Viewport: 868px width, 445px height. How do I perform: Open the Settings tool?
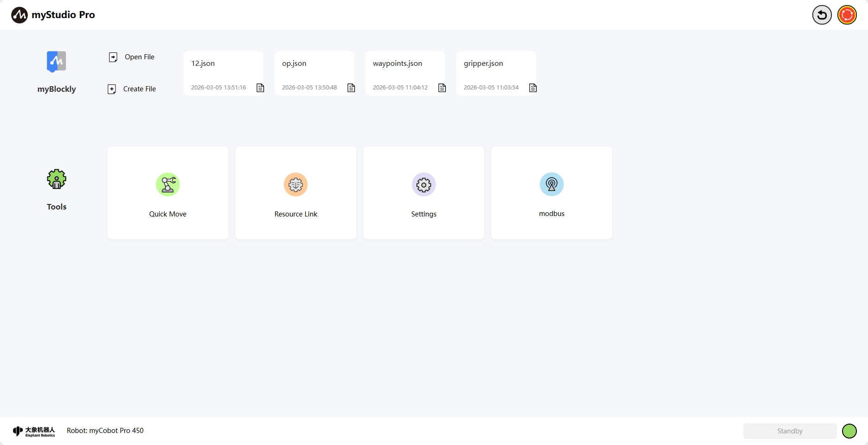pyautogui.click(x=423, y=193)
